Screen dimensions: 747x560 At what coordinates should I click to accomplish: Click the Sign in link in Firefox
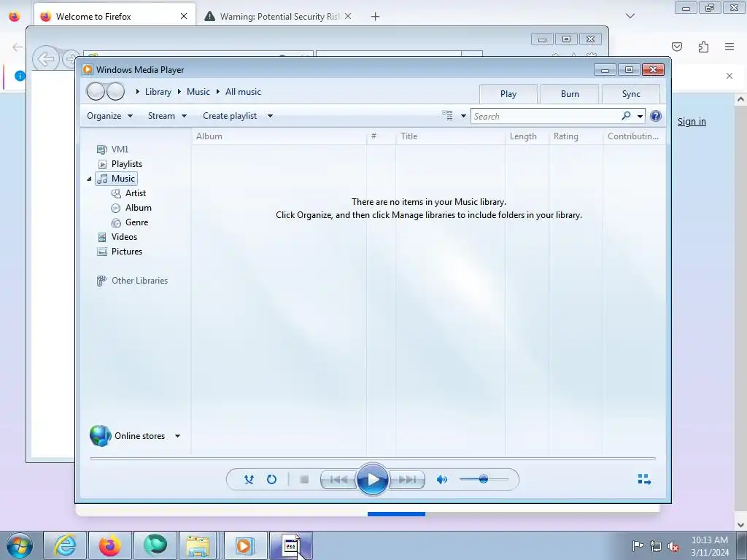point(692,122)
